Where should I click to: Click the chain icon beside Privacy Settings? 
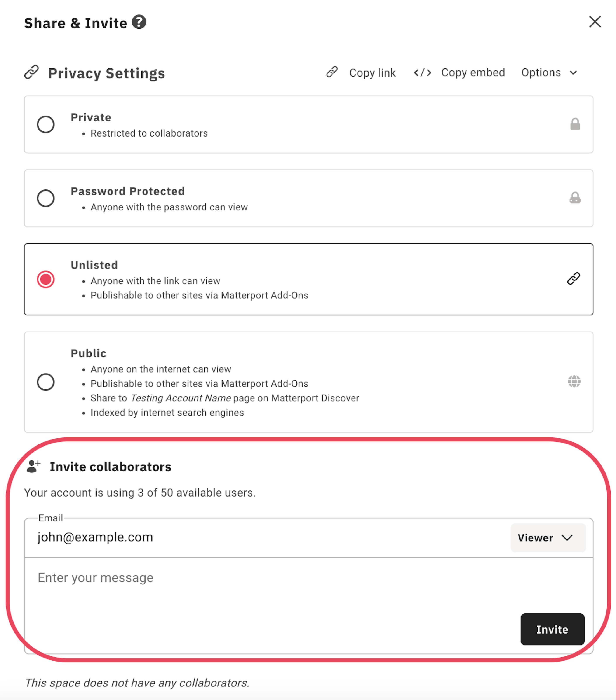[x=32, y=72]
